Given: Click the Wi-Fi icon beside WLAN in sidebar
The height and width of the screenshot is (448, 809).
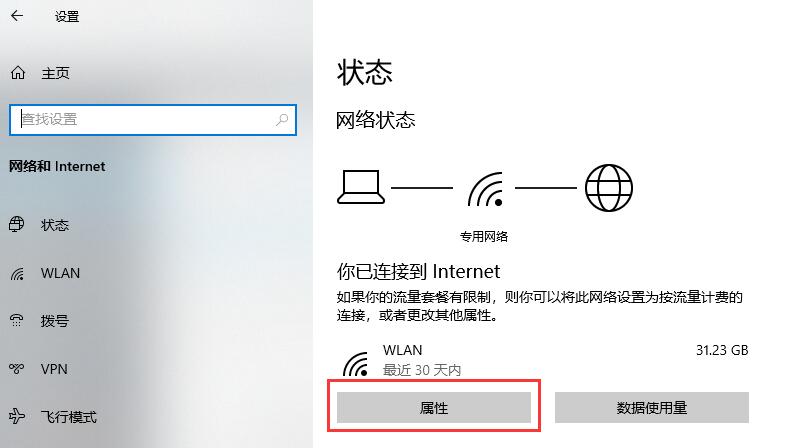Looking at the screenshot, I should click(x=17, y=273).
